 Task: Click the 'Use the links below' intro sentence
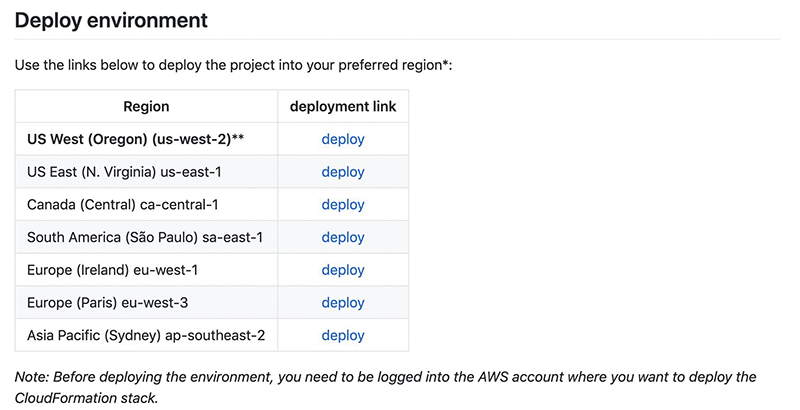point(233,65)
